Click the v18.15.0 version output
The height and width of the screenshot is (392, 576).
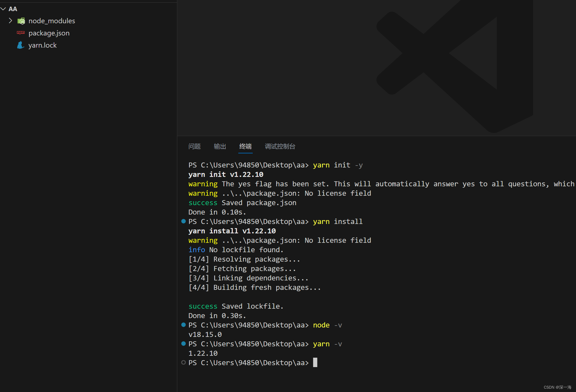(x=205, y=334)
